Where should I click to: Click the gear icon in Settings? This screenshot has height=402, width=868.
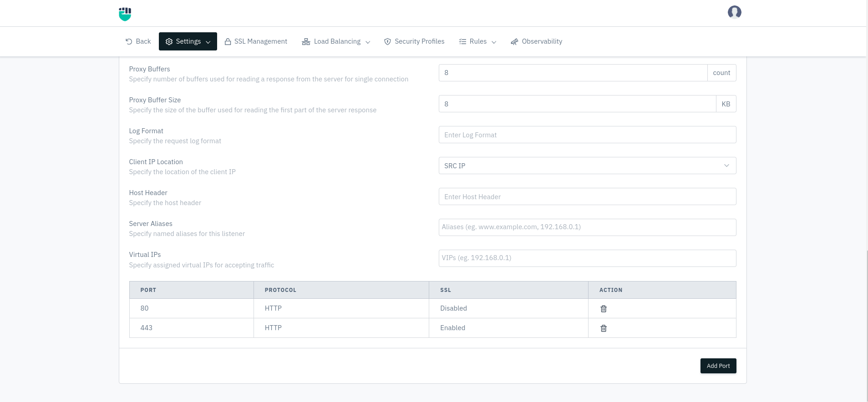[169, 41]
